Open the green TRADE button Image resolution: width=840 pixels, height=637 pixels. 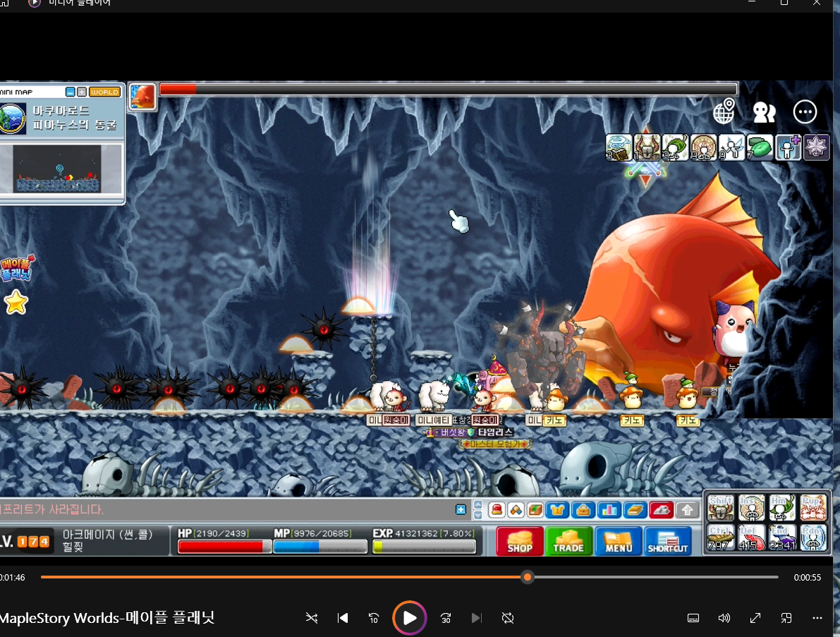[x=569, y=540]
